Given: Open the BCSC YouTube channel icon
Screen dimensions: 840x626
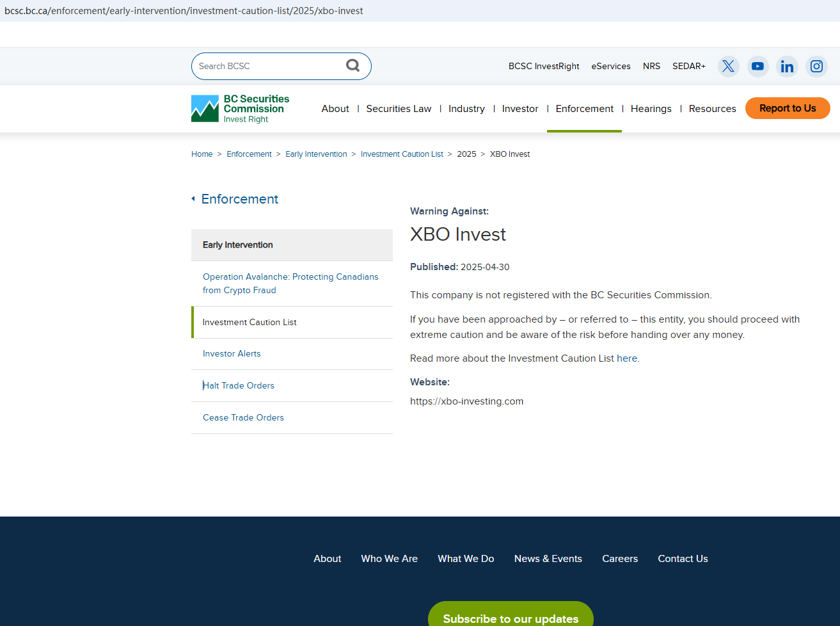Looking at the screenshot, I should pyautogui.click(x=757, y=66).
